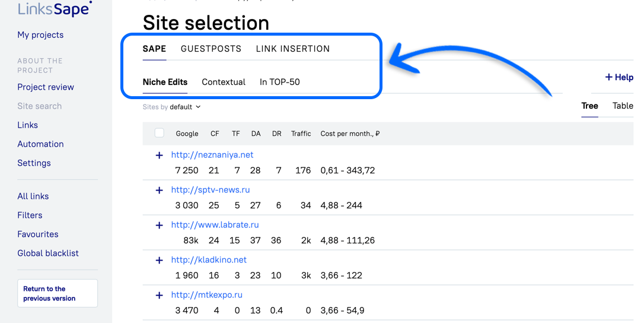Click Google value 7 250

pos(187,170)
